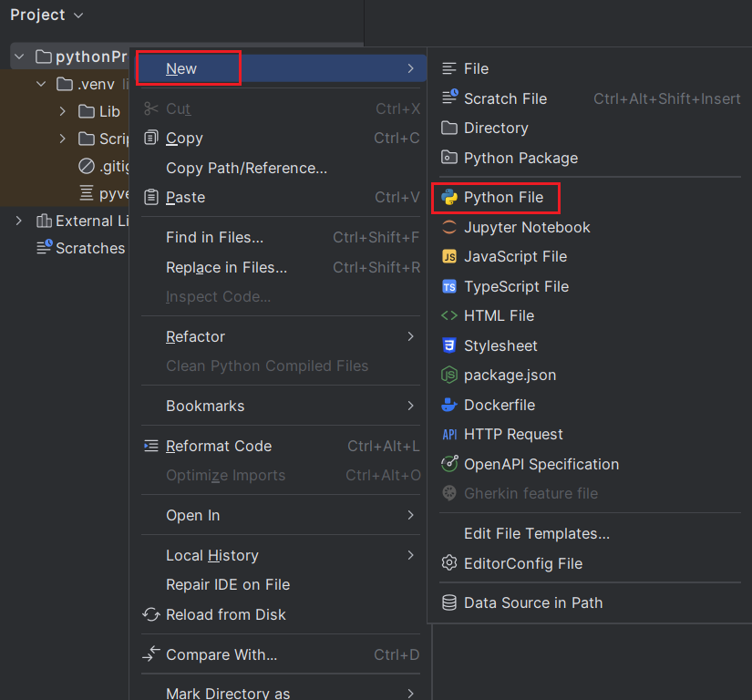Click the Dockerfile whale icon

tap(449, 405)
